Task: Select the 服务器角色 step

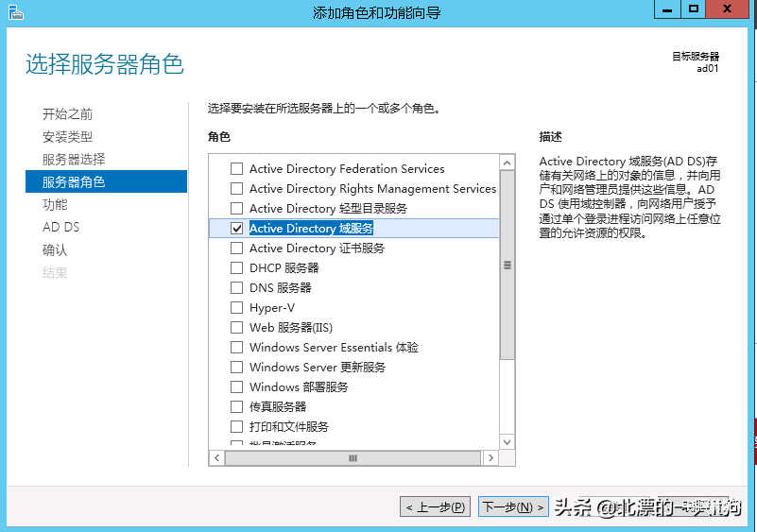Action: (106, 181)
